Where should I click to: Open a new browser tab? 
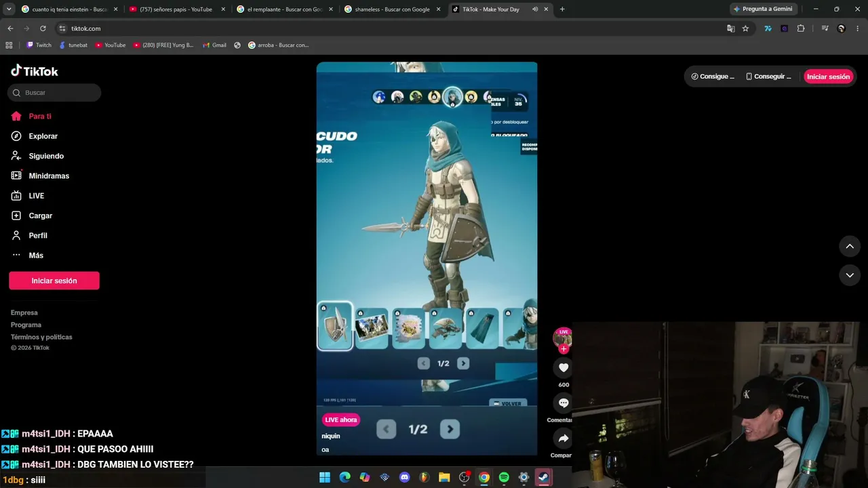coord(562,9)
